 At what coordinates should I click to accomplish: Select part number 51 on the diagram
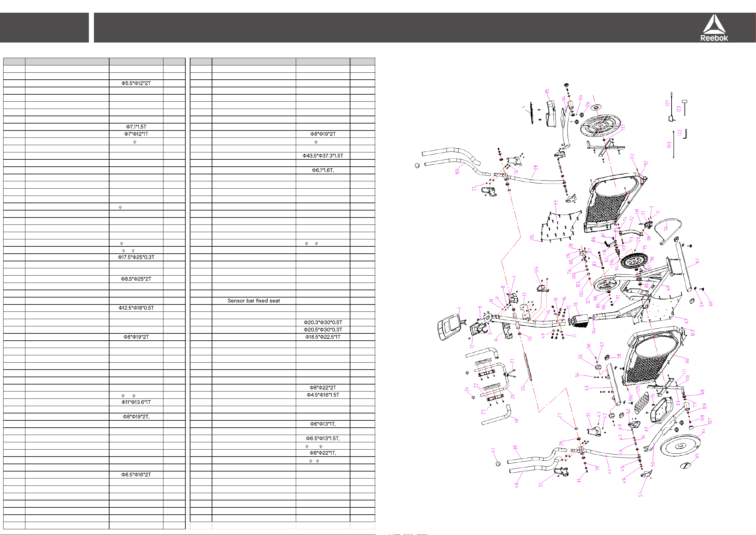coord(640,494)
